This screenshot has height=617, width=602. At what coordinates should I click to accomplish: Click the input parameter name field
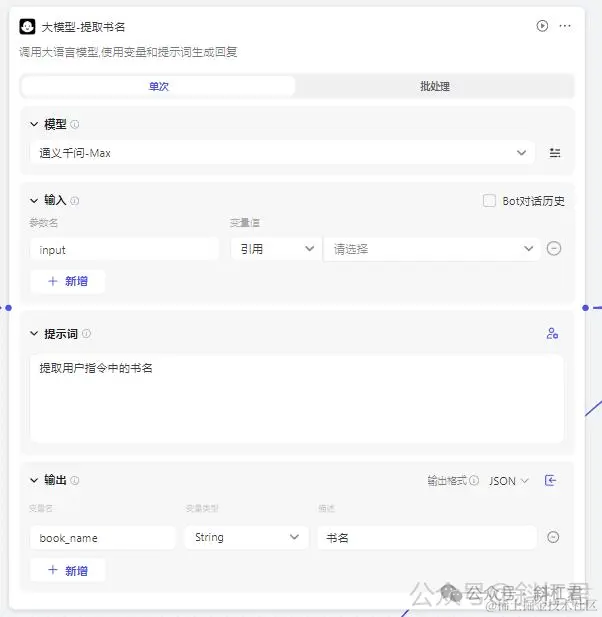click(x=124, y=249)
